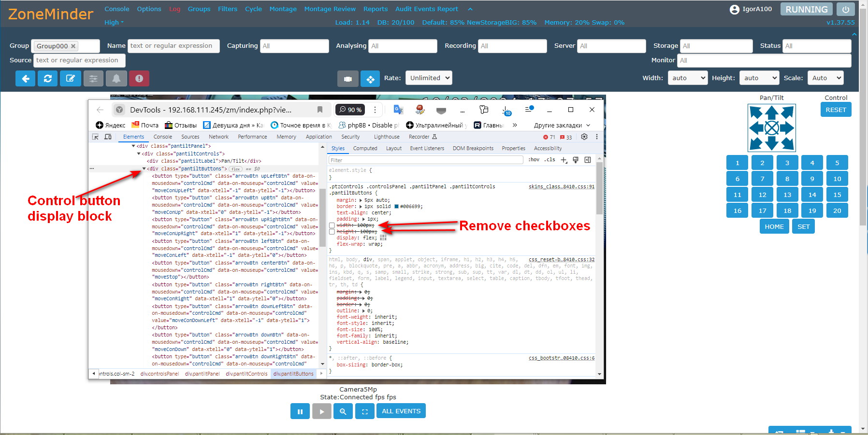The width and height of the screenshot is (868, 435).
Task: Open the Options menu item
Action: point(149,9)
